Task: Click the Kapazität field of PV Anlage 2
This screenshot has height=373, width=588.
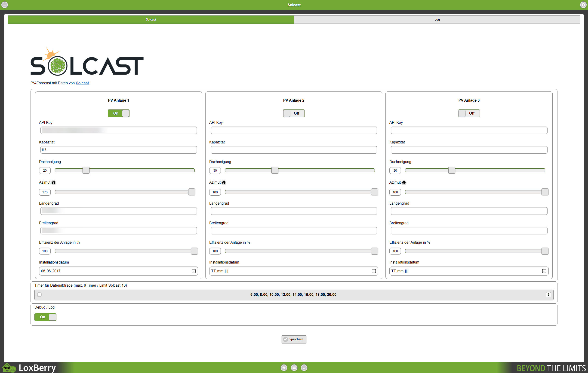Action: coord(294,150)
